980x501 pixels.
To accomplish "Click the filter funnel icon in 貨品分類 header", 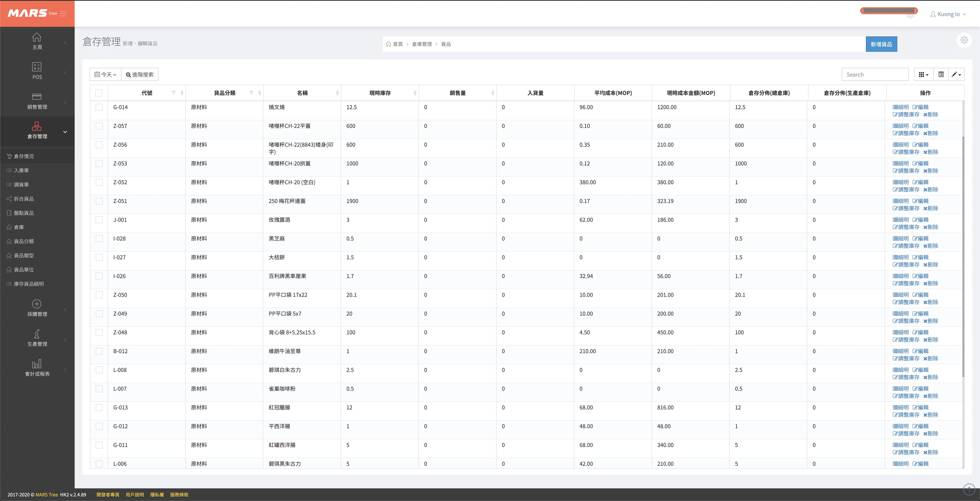I will coord(251,93).
